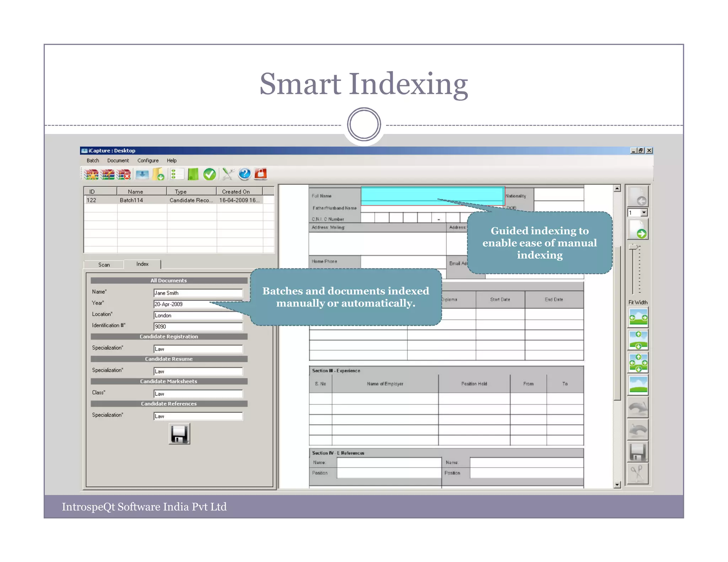Click the iCapture title bar app icon

84,151
